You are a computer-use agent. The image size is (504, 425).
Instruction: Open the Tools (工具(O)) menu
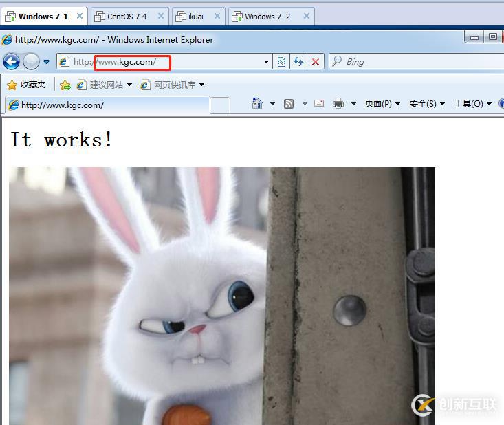coord(473,104)
